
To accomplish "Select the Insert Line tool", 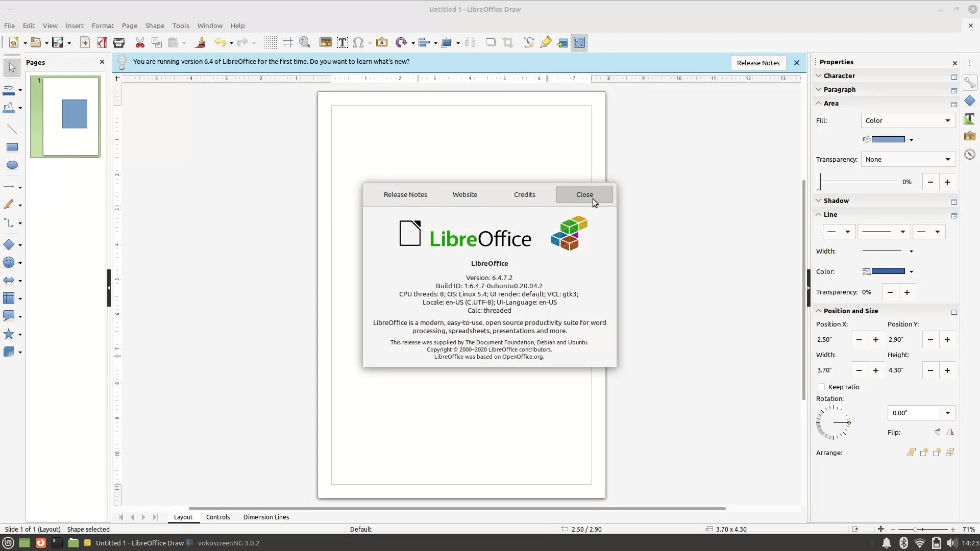I will [12, 129].
